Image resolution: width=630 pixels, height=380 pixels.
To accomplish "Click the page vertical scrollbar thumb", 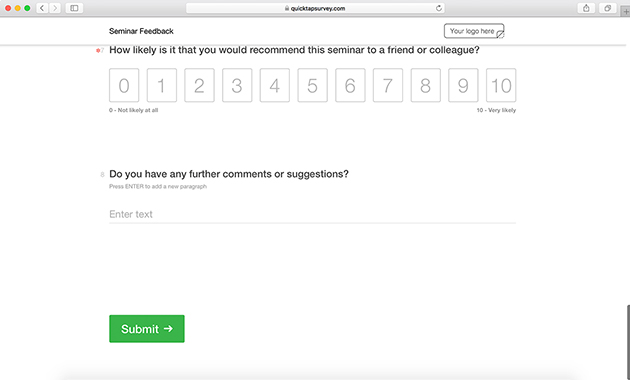I will tap(628, 342).
